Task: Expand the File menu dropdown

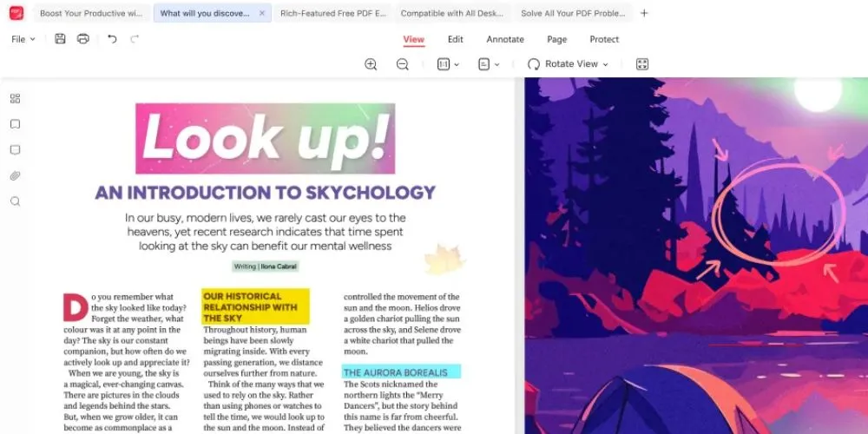Action: [x=23, y=39]
